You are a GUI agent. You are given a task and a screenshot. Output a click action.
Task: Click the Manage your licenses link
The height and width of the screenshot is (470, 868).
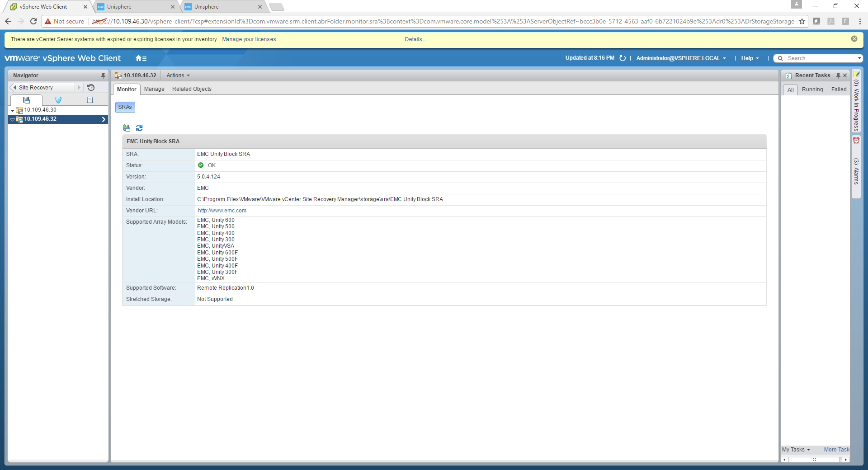point(249,39)
